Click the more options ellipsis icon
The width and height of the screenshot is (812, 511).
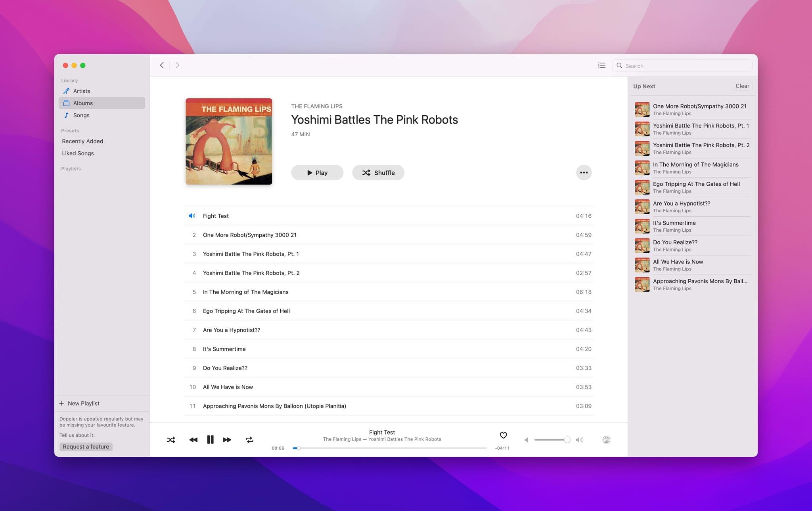point(583,172)
